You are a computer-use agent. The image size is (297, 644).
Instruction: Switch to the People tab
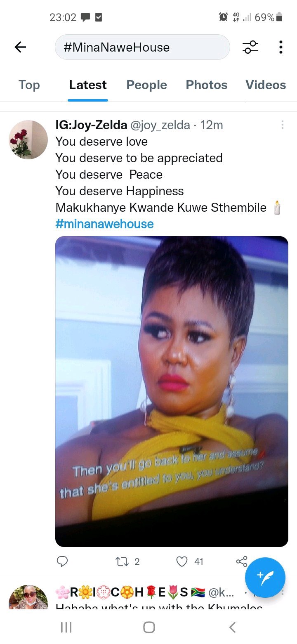pyautogui.click(x=146, y=85)
